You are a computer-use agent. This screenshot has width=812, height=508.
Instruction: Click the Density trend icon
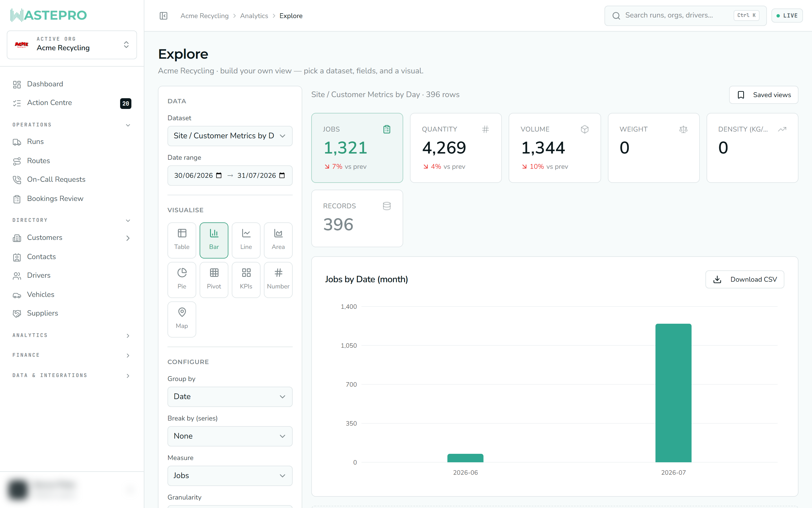[782, 129]
